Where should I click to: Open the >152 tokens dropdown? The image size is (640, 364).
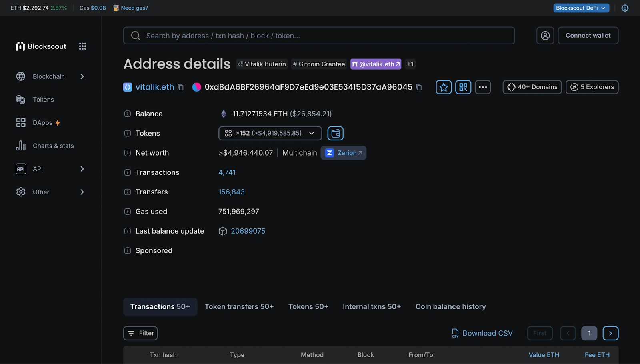click(x=270, y=133)
